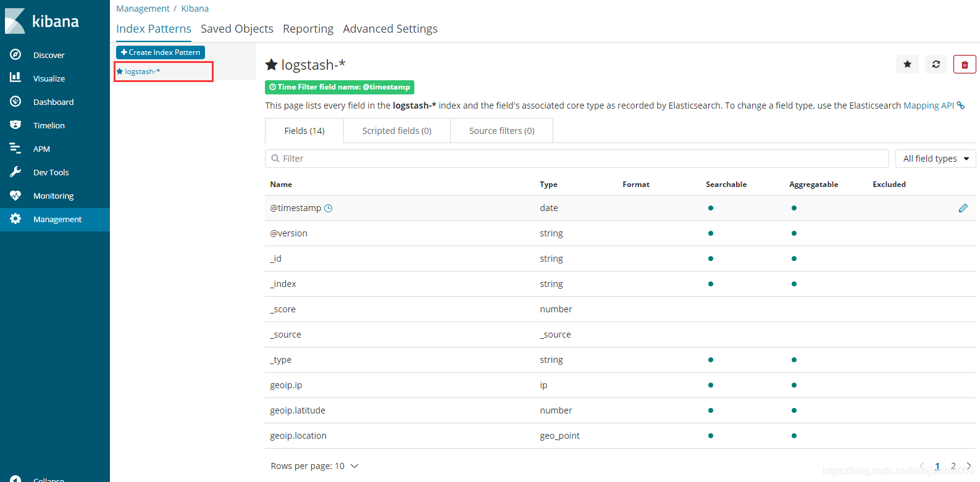Click Excluded column header
This screenshot has width=980, height=482.
click(889, 185)
